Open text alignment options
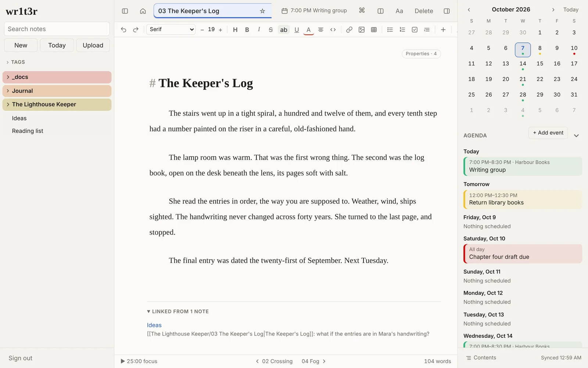The width and height of the screenshot is (588, 368). [x=321, y=30]
